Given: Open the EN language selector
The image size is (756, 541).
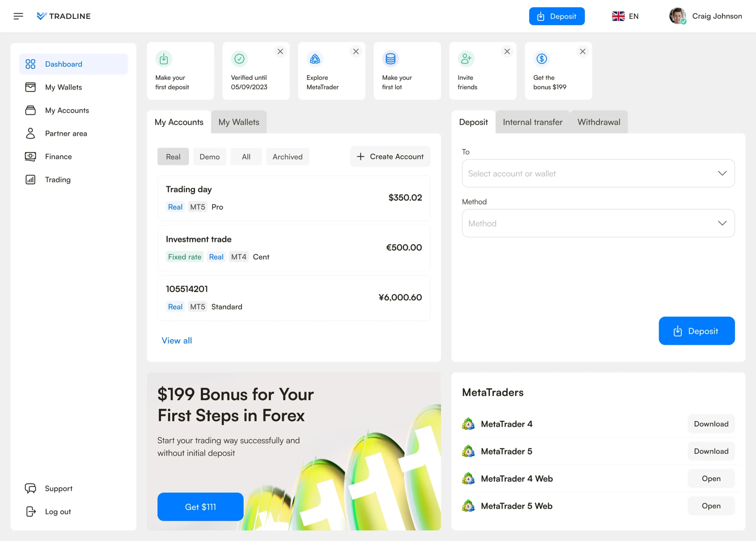Looking at the screenshot, I should (x=625, y=16).
